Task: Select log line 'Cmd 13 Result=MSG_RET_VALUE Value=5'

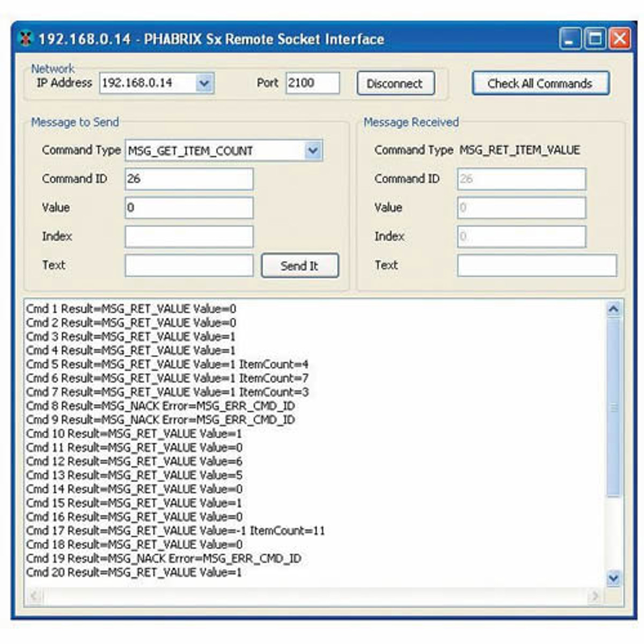Action: 134,475
